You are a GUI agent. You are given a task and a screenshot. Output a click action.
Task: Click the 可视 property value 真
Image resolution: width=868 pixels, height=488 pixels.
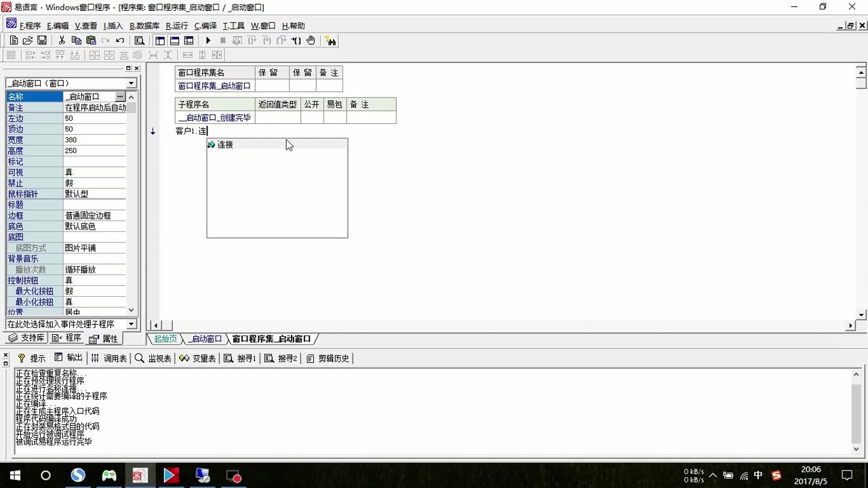point(94,172)
